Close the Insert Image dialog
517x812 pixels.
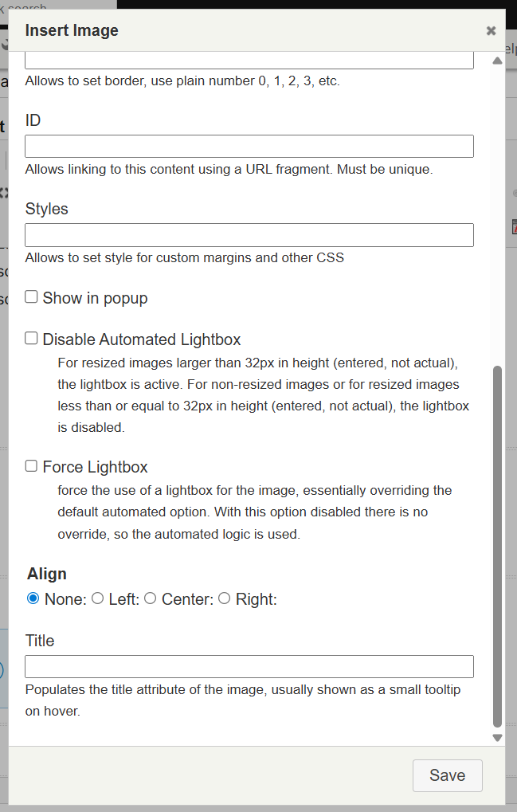click(491, 31)
